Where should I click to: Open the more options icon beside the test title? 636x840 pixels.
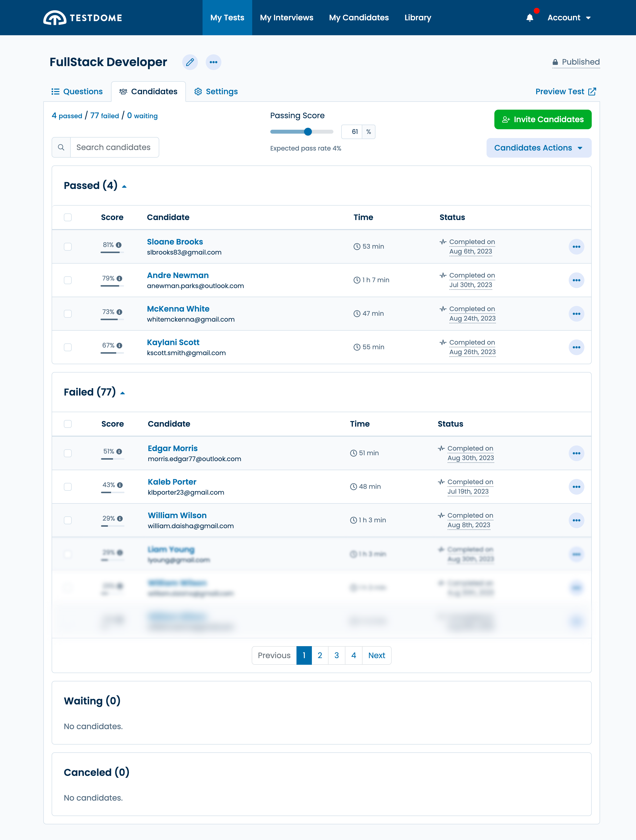213,62
